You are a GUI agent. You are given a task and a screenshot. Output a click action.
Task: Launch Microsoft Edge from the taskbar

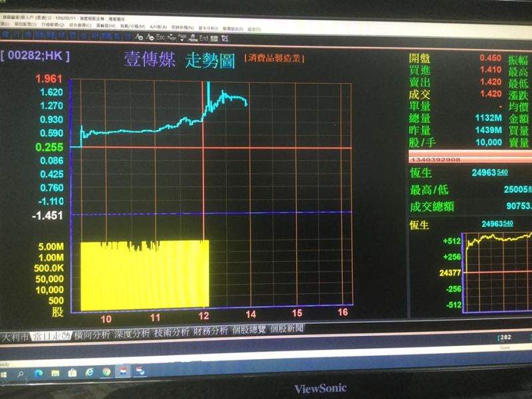[x=39, y=374]
